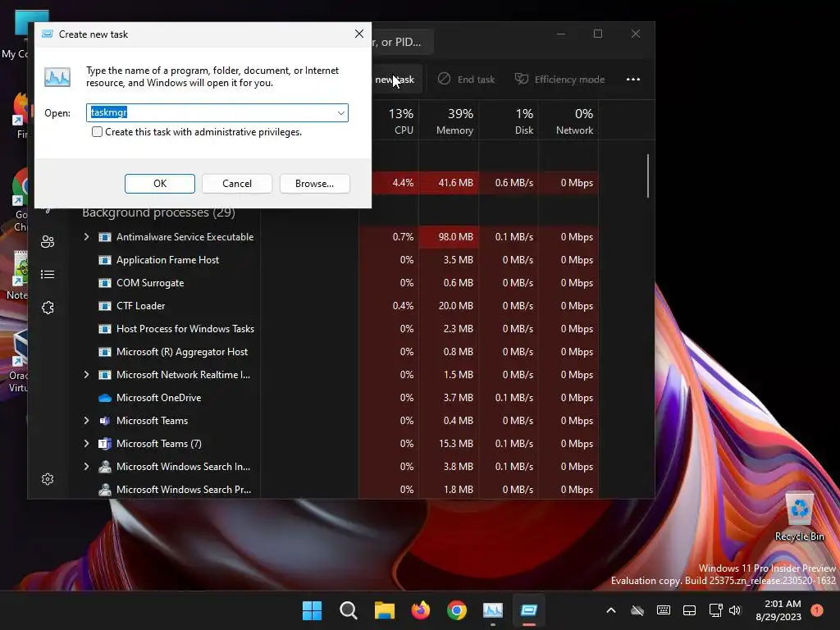Image resolution: width=840 pixels, height=630 pixels.
Task: Show hidden system tray icons
Action: 610,610
